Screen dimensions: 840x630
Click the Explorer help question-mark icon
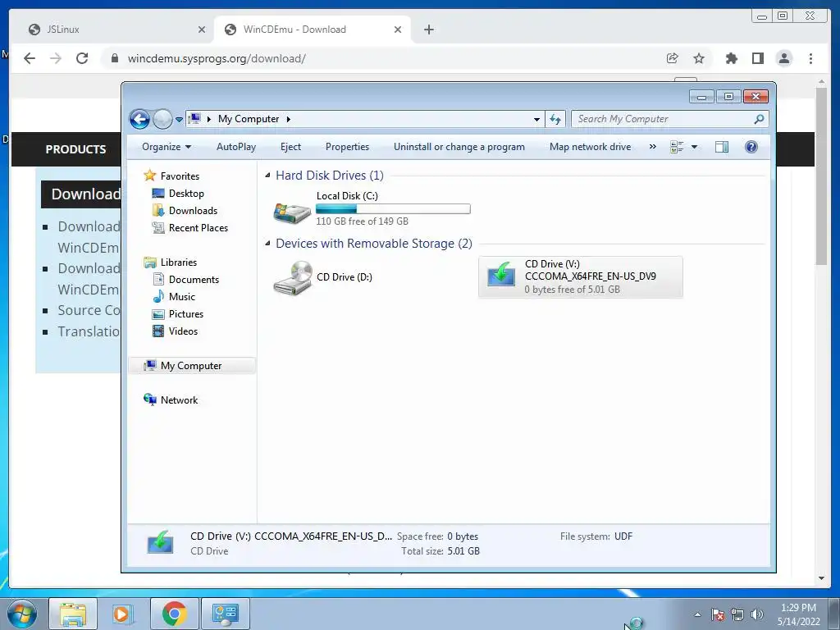(751, 147)
